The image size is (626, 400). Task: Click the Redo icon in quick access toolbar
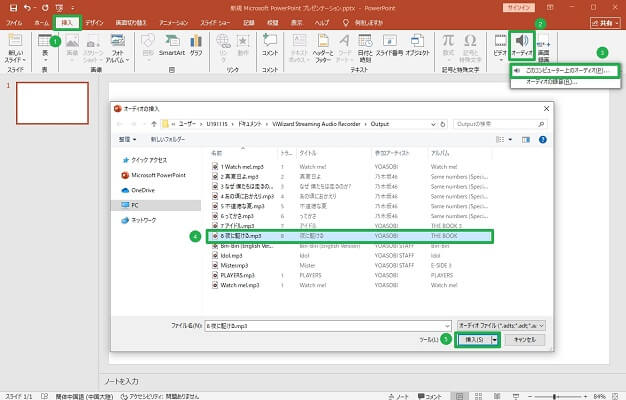45,8
